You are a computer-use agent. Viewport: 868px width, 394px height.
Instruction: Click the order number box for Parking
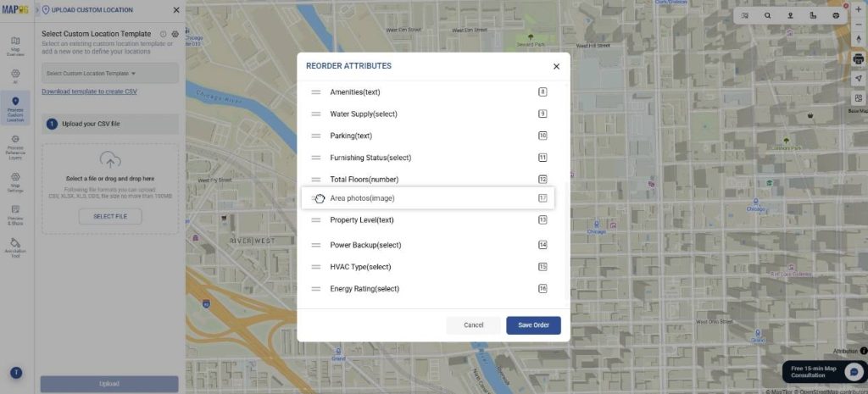pos(542,136)
